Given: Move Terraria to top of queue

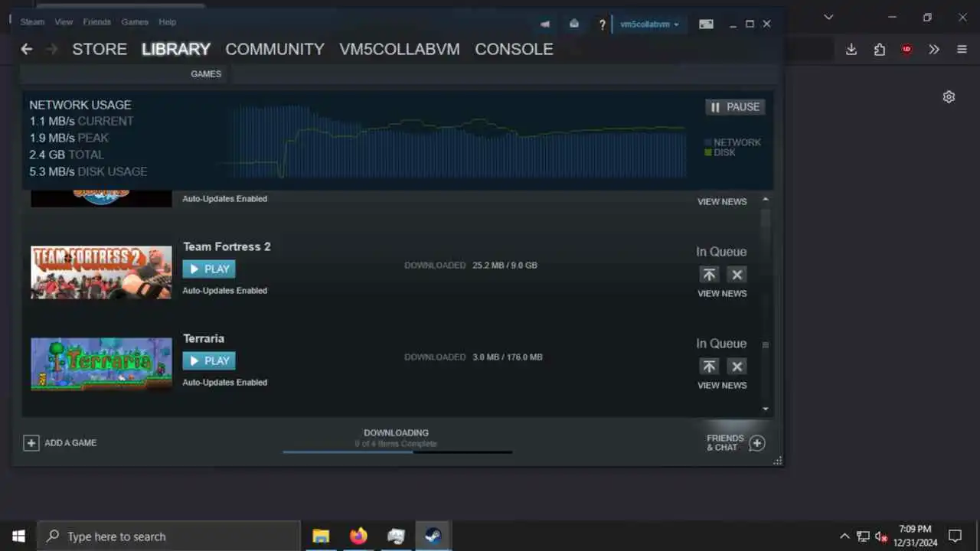Looking at the screenshot, I should (710, 366).
